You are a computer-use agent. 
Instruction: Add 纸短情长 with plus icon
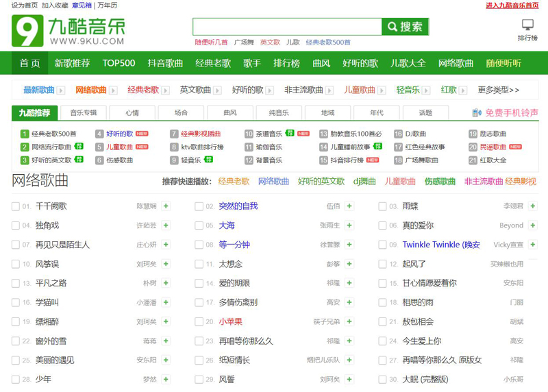pos(349,360)
